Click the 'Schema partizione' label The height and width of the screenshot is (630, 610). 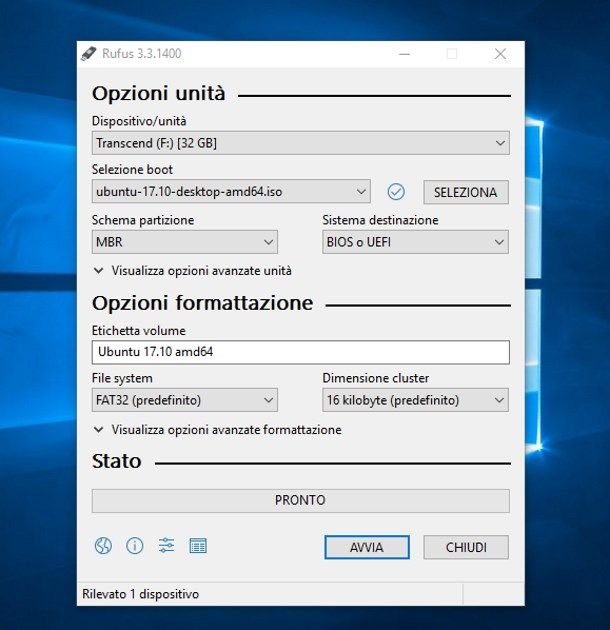coord(143,220)
